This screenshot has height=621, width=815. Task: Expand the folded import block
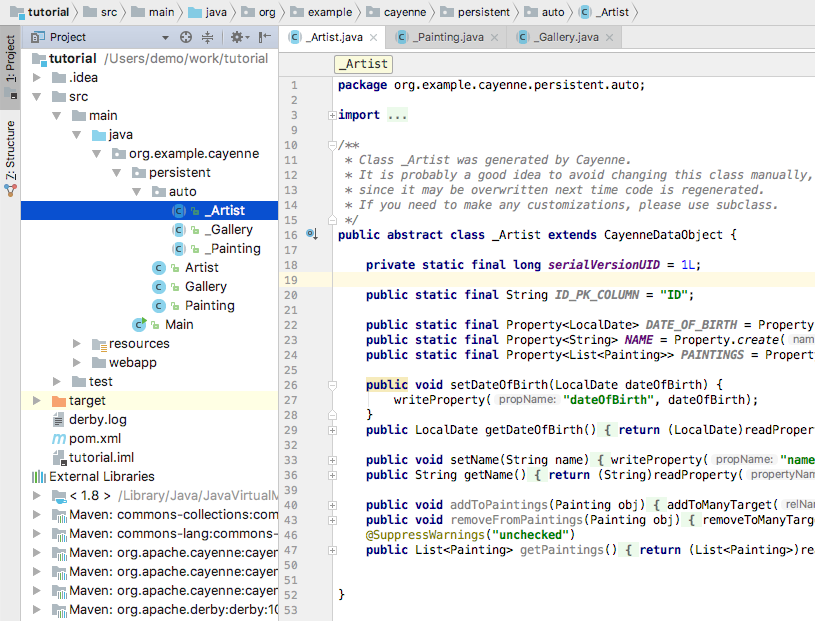(332, 115)
